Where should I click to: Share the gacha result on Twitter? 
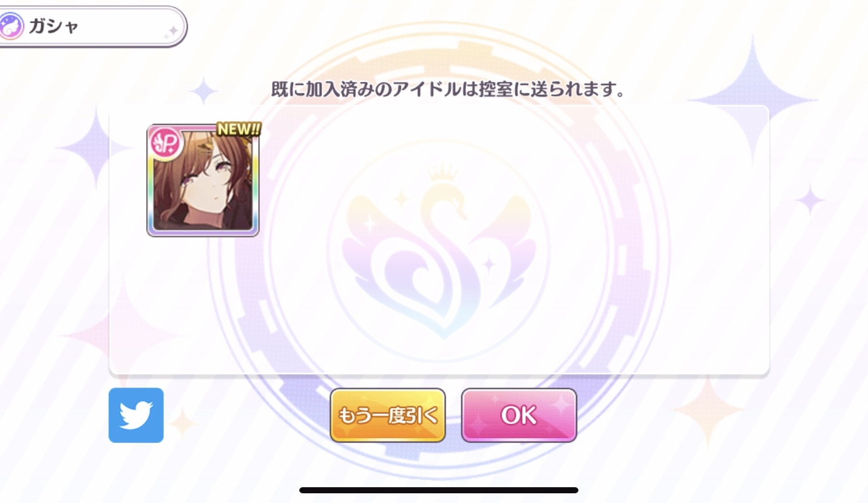click(136, 415)
